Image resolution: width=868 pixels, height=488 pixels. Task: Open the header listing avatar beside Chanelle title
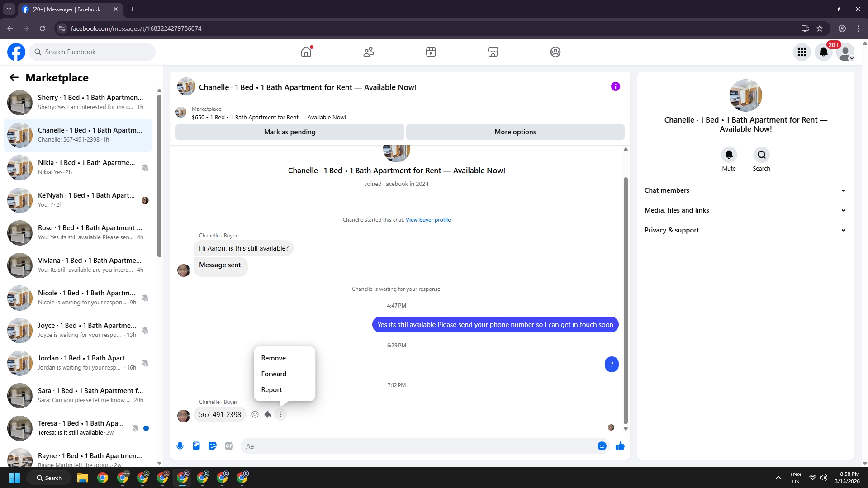pos(186,86)
